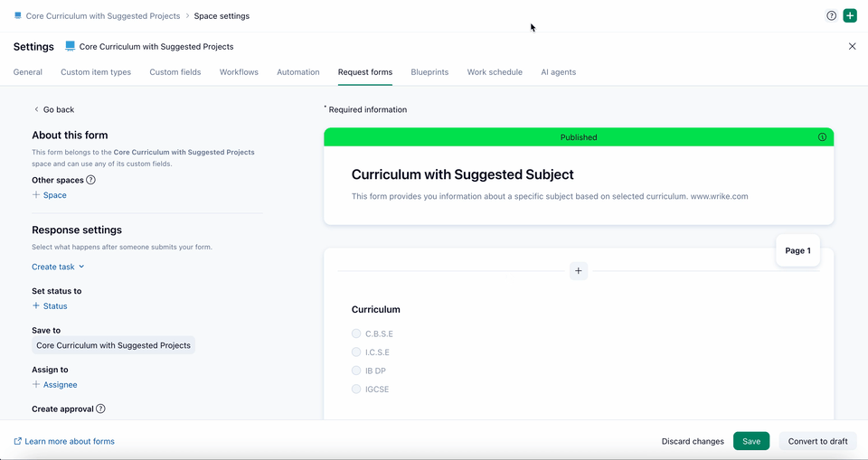Click the plus button to add form element
This screenshot has width=868, height=460.
tap(579, 271)
